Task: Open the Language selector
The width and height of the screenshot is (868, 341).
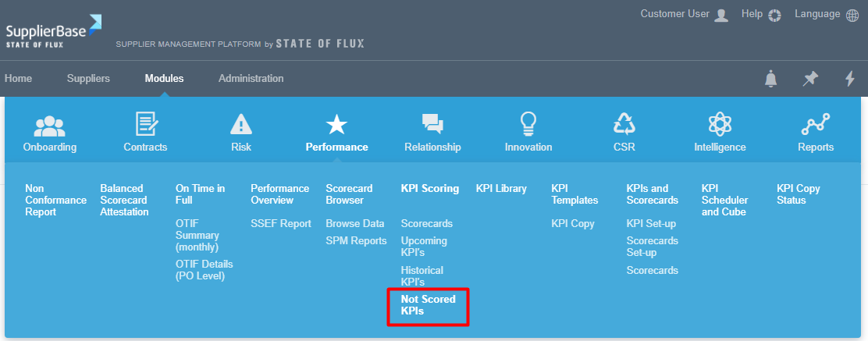Action: pyautogui.click(x=827, y=15)
